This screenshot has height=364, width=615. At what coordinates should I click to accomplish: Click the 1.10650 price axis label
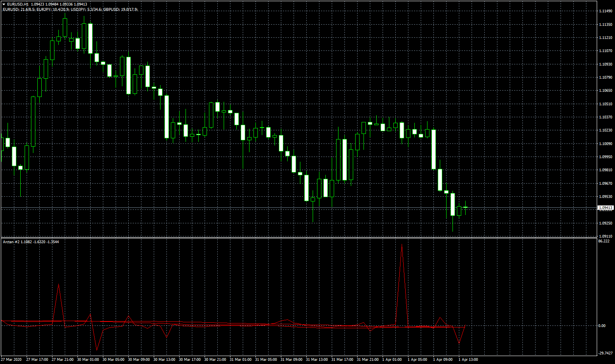(x=605, y=91)
